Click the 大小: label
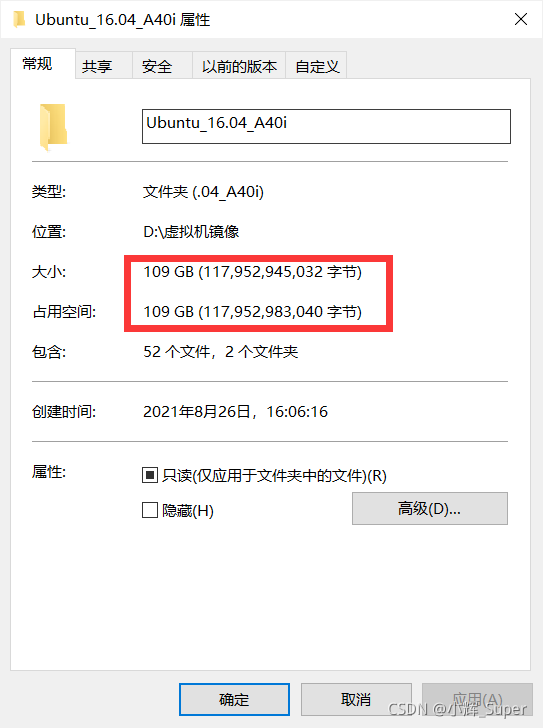This screenshot has width=543, height=728. (x=49, y=272)
